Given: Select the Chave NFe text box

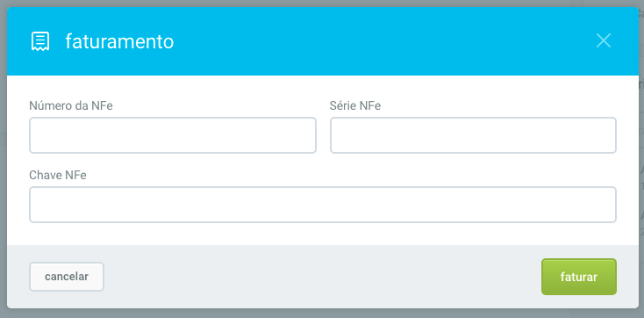Looking at the screenshot, I should 323,205.
